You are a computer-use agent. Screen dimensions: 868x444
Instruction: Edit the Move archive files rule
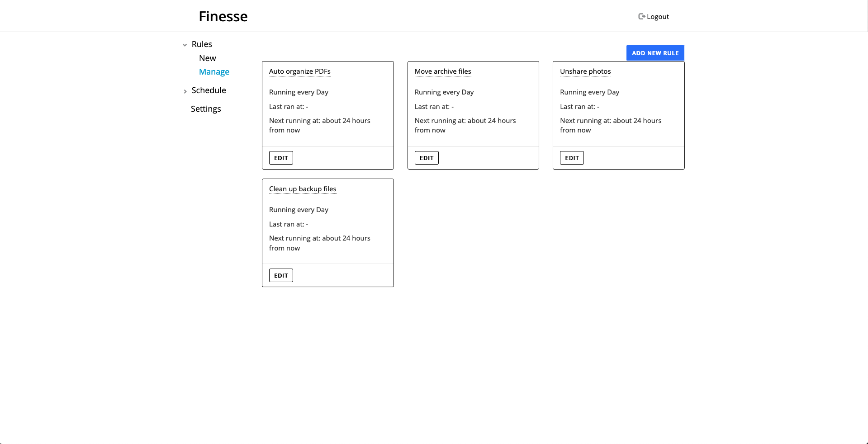[427, 158]
